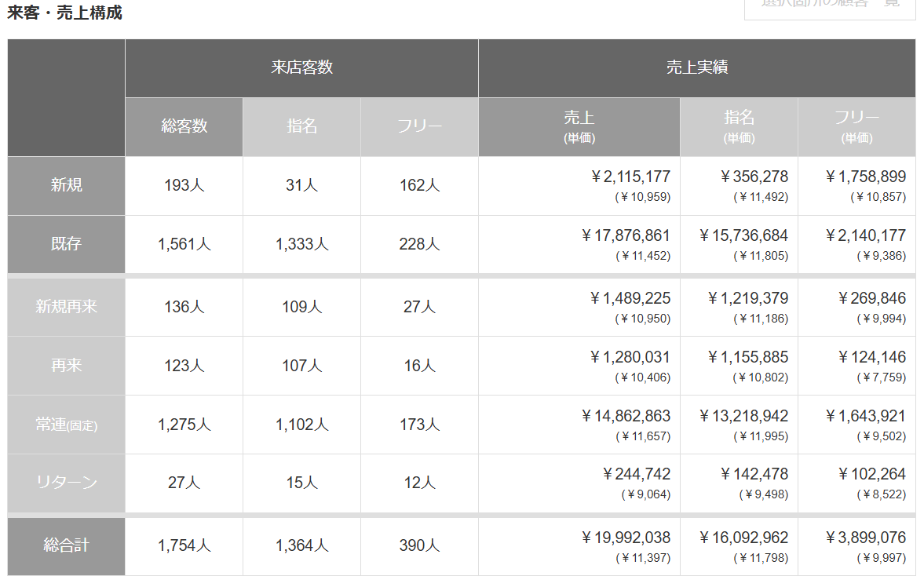Select the 新規 row header

66,185
